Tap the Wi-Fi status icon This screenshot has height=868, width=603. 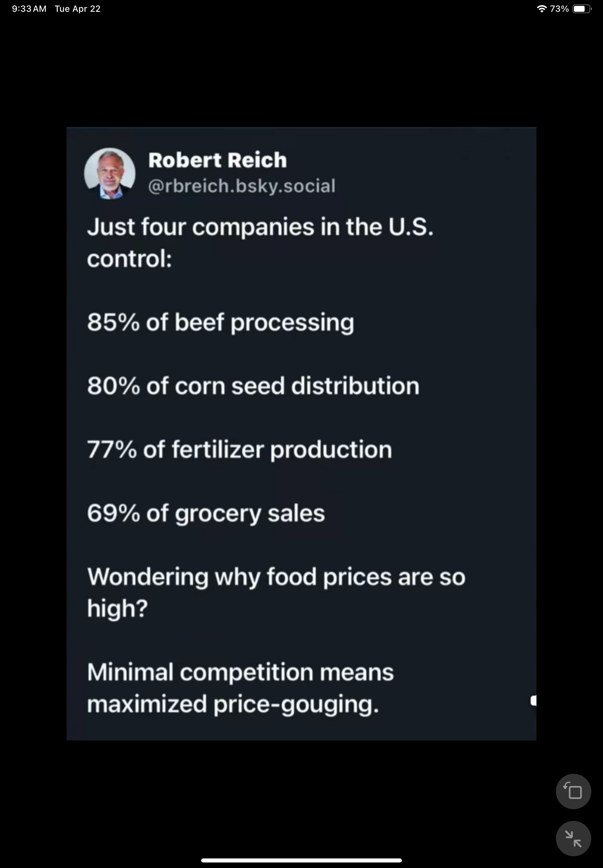click(x=542, y=9)
